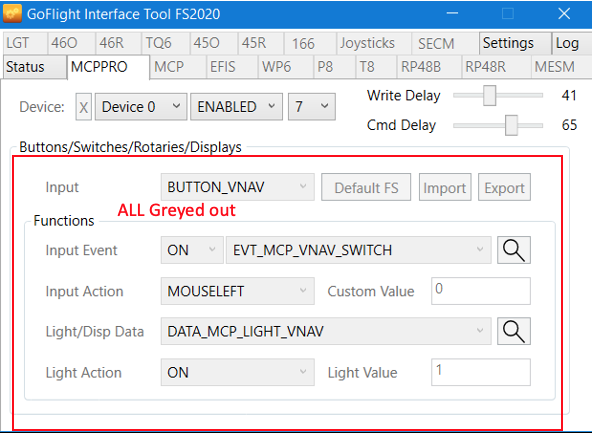Click the Export button
This screenshot has width=597, height=434.
point(504,187)
